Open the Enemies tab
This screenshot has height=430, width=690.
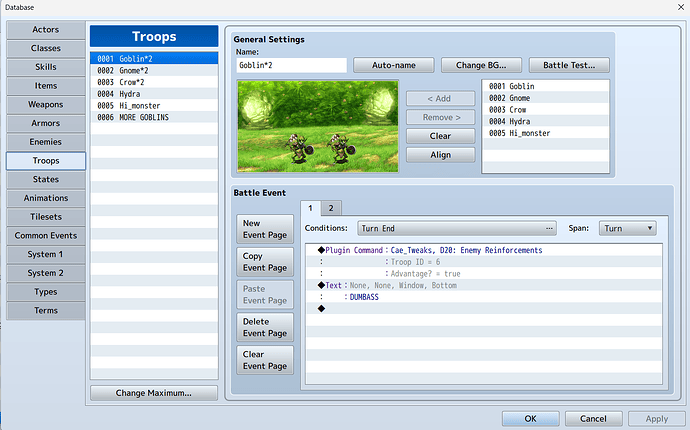46,142
